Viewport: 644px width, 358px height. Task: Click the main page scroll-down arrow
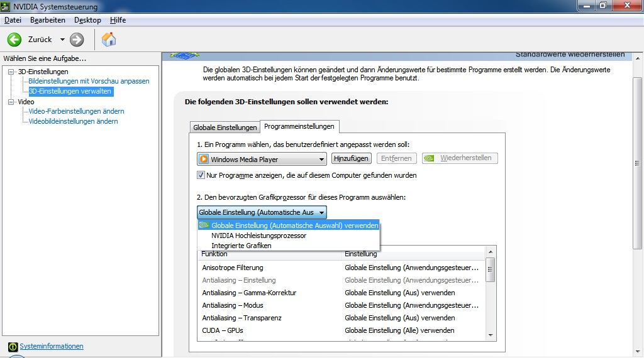click(x=638, y=352)
